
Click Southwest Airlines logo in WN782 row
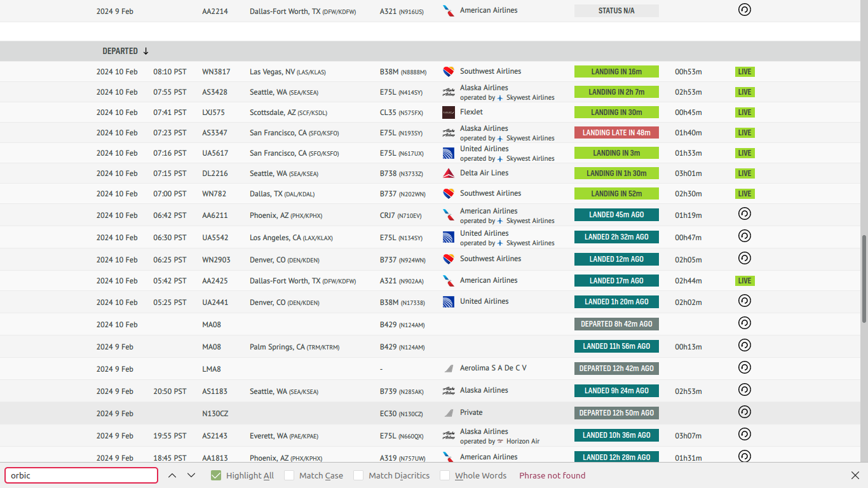[x=449, y=194]
